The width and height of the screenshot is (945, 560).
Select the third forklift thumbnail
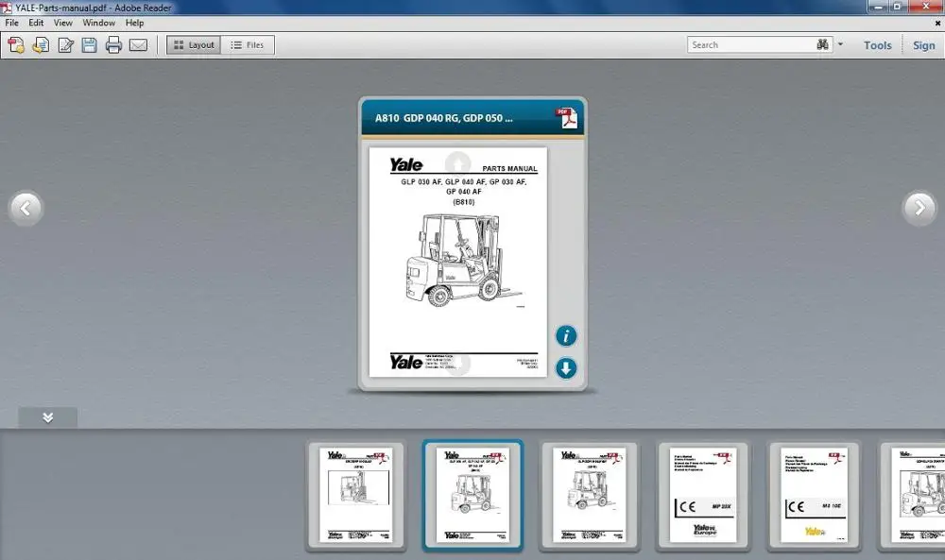pyautogui.click(x=590, y=495)
